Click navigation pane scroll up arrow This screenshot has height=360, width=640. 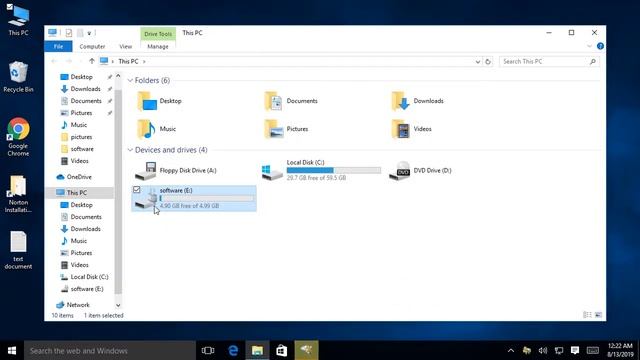tap(118, 76)
